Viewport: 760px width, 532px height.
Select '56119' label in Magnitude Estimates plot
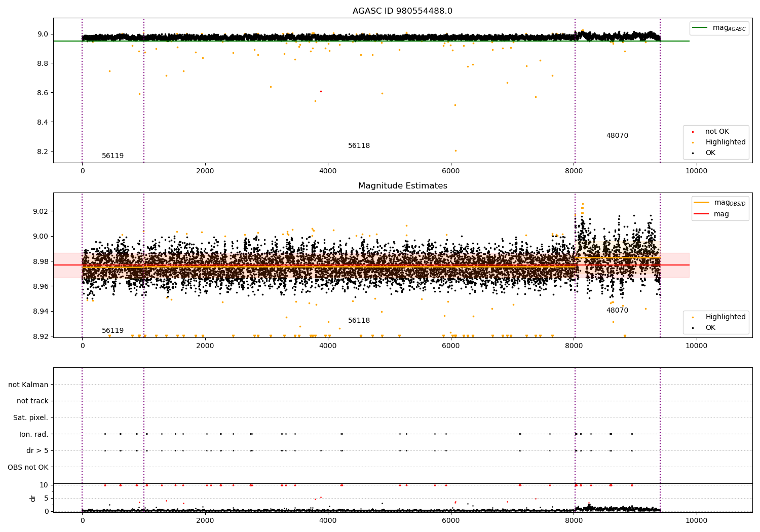click(112, 331)
